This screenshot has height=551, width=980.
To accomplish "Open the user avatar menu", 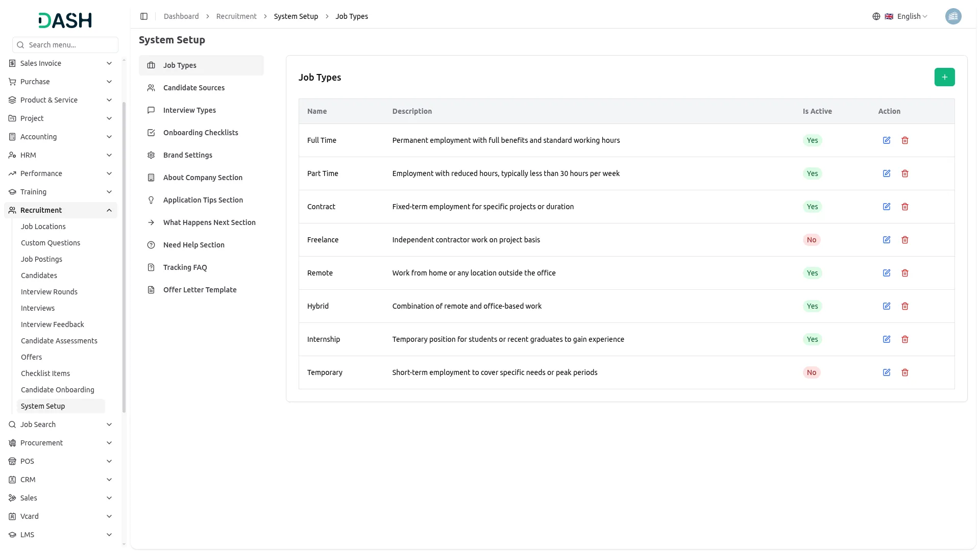I will click(x=953, y=16).
